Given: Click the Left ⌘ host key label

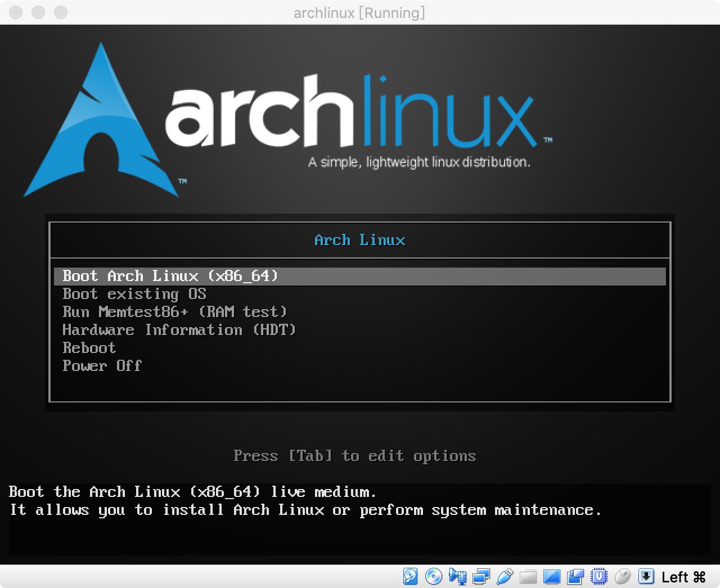Looking at the screenshot, I should (683, 577).
